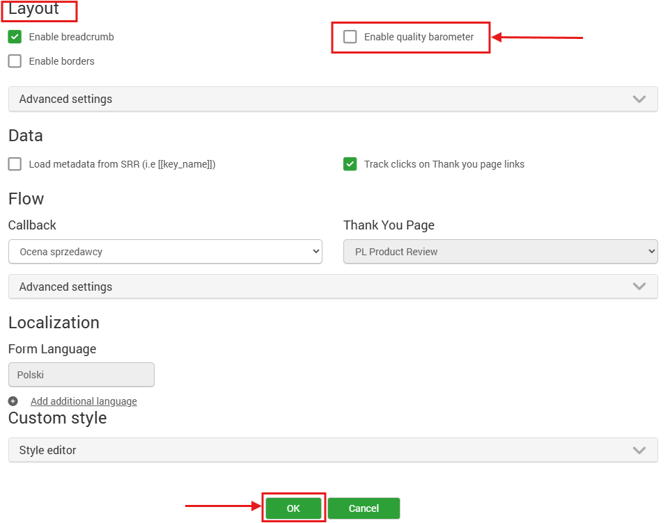Click the chevron arrow on Flow's Advanced settings
The image size is (670, 523).
(x=639, y=287)
